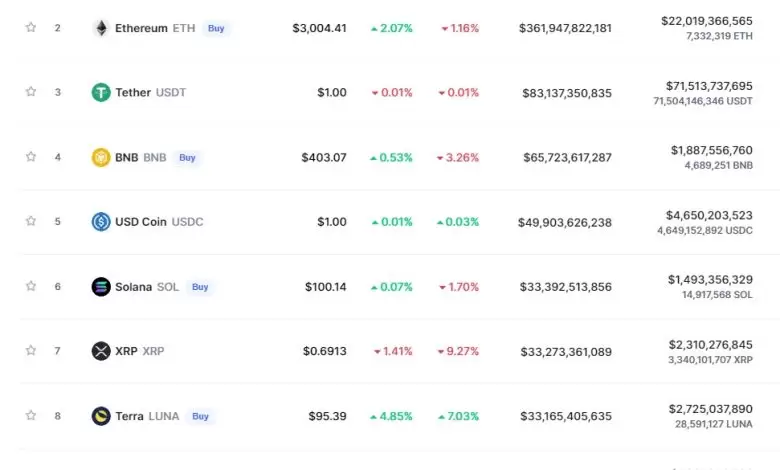This screenshot has height=470, width=780.
Task: Open the XRP coin name link
Action: click(x=127, y=351)
